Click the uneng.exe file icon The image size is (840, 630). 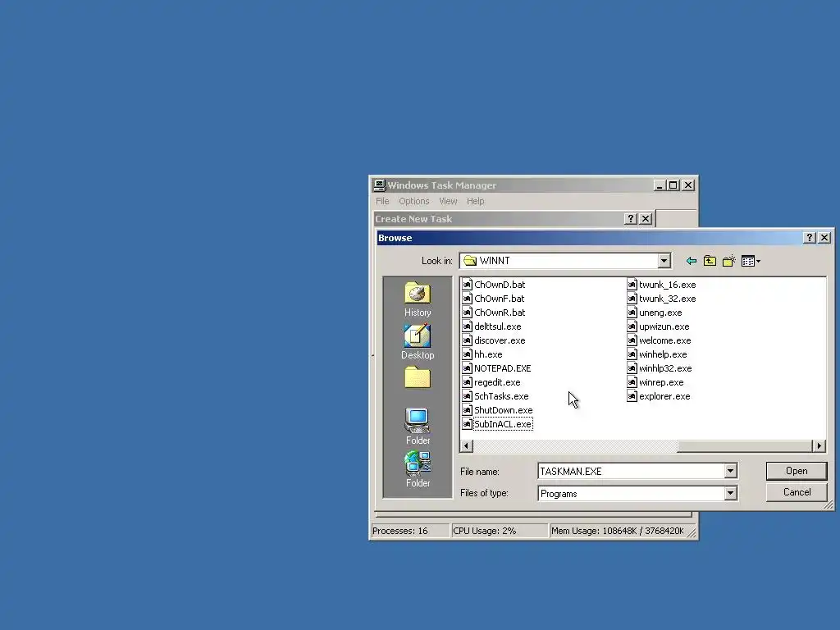coord(632,313)
